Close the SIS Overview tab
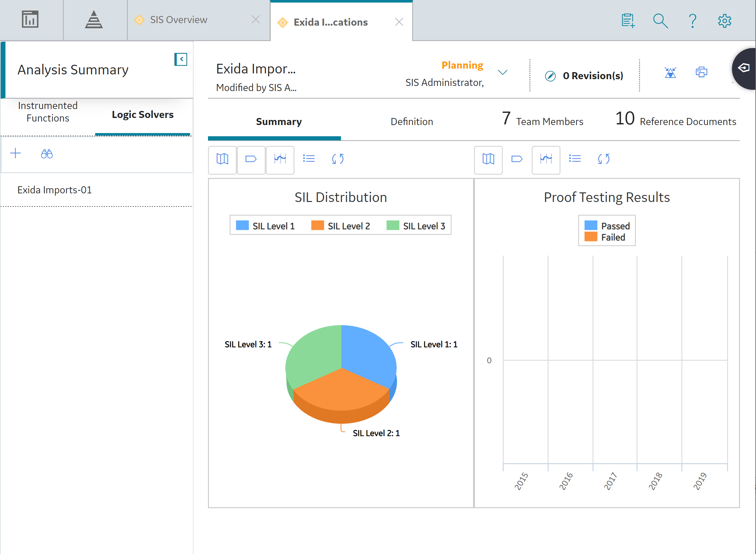 [x=256, y=20]
